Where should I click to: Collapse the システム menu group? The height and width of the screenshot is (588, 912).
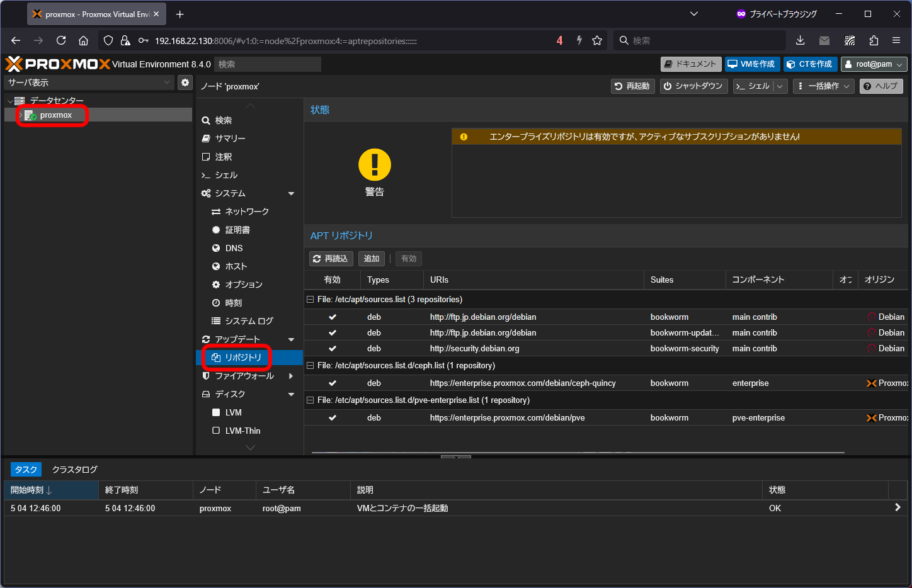tap(291, 193)
